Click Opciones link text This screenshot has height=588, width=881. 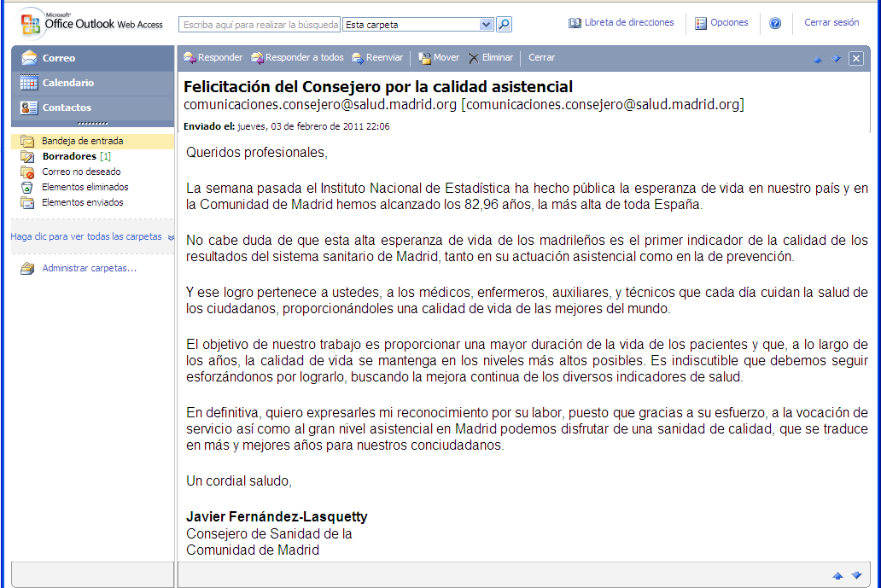(729, 22)
